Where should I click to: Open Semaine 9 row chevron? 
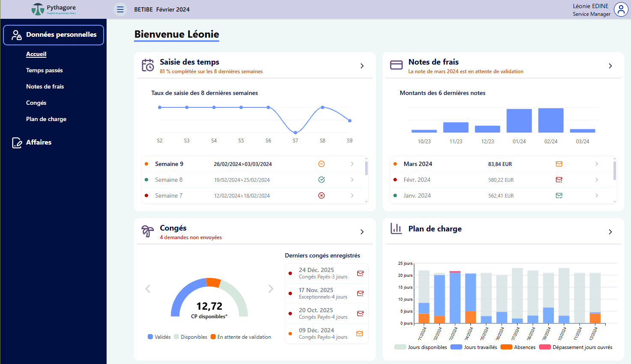(352, 164)
